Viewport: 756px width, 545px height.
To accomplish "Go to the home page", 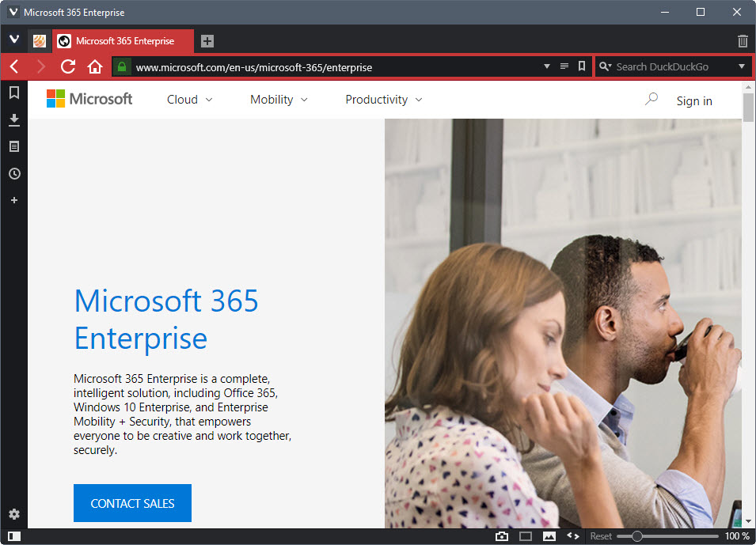I will [95, 66].
